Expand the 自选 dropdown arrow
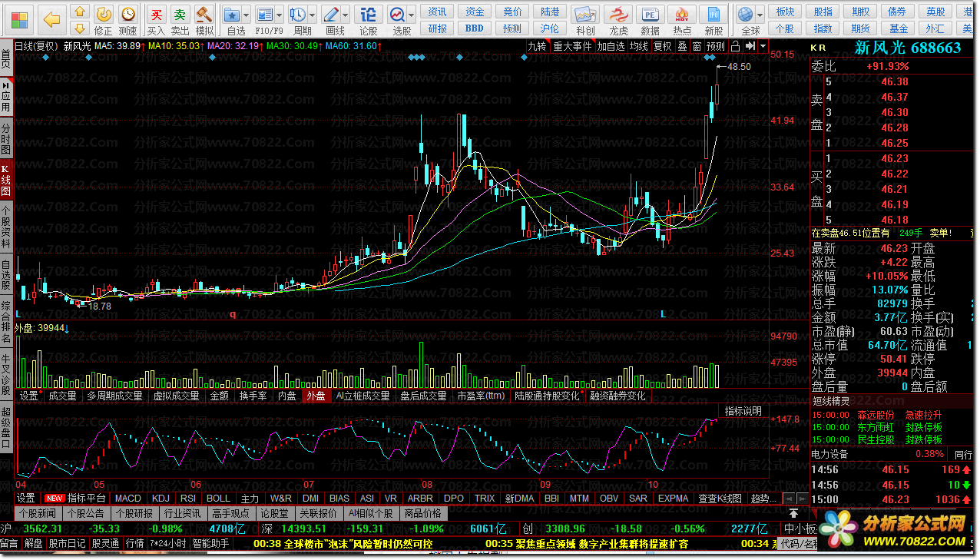Screen dimensions: 980x560 click(x=247, y=15)
